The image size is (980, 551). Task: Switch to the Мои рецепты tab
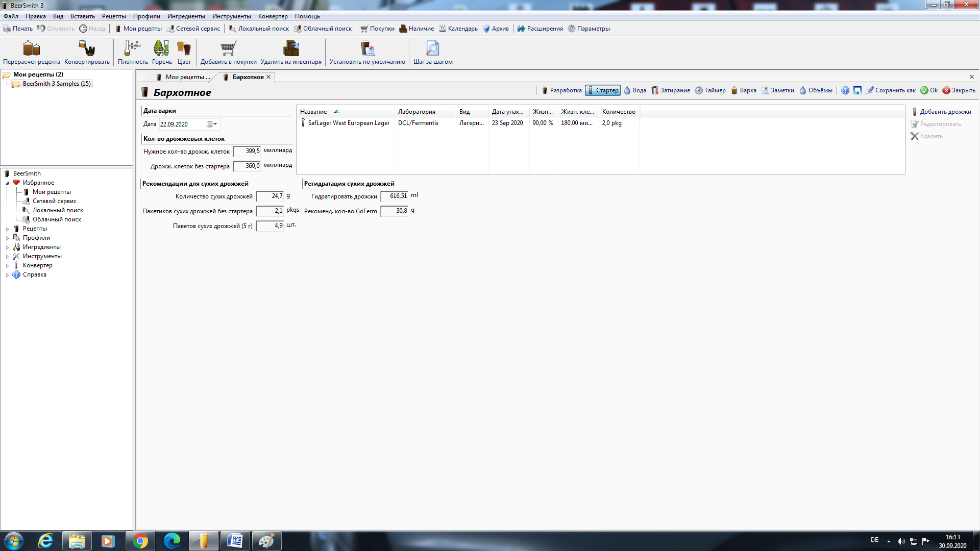click(x=183, y=77)
